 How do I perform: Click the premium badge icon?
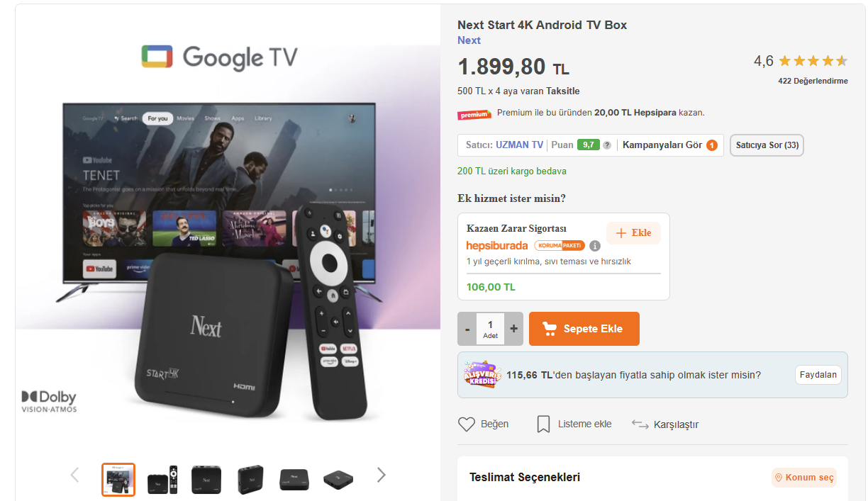coord(474,114)
